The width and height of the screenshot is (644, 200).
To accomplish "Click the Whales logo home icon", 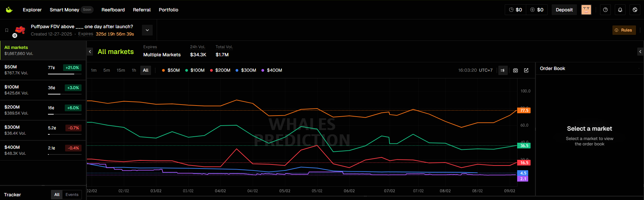I will (x=9, y=10).
